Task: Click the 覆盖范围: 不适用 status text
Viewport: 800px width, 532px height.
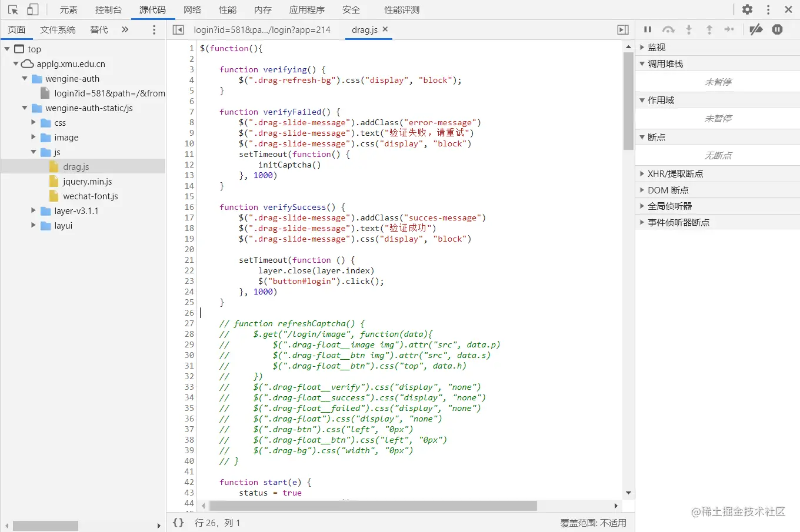Action: click(x=593, y=523)
